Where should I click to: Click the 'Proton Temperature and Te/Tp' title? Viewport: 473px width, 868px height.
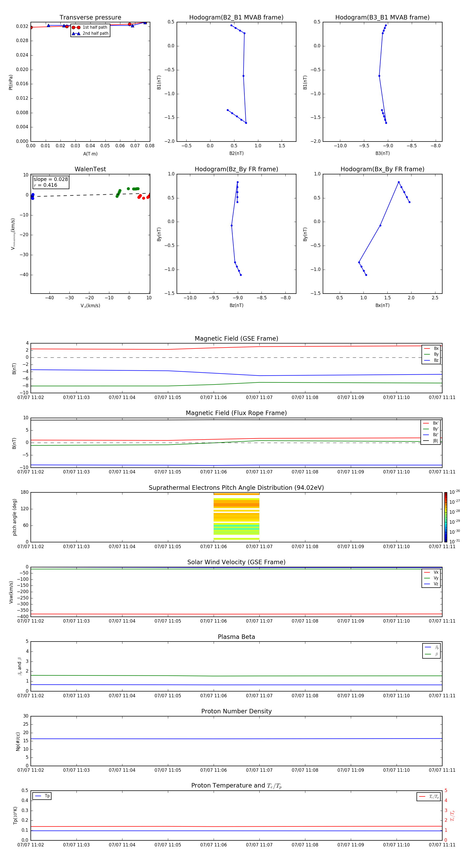[x=236, y=786]
